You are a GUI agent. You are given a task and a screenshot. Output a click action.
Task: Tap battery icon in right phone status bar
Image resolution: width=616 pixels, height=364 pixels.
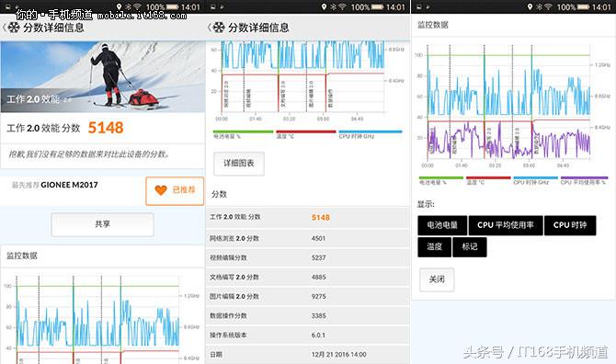584,6
